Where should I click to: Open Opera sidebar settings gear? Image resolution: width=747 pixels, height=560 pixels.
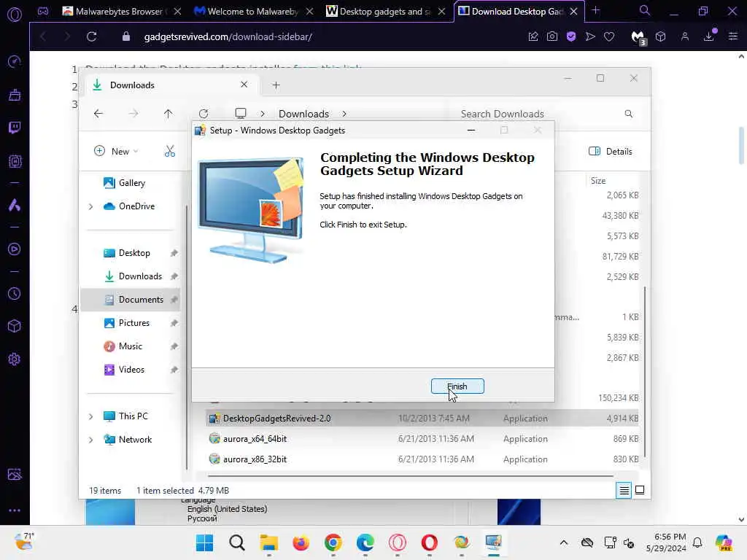(15, 359)
